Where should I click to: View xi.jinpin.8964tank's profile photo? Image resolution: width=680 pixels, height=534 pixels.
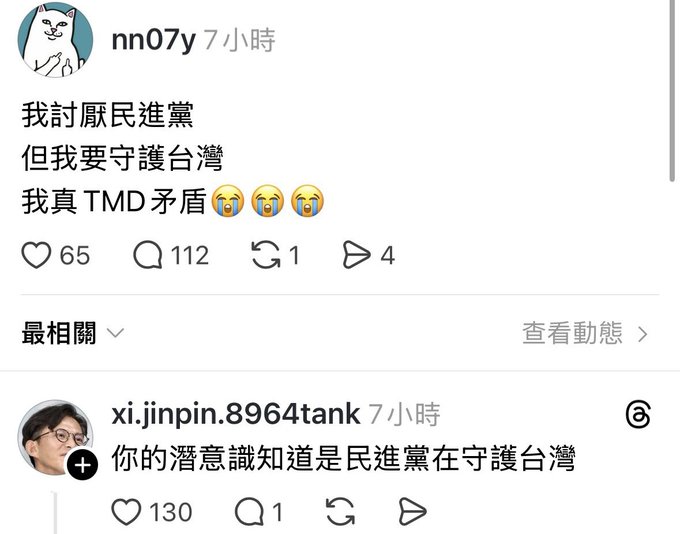tap(55, 437)
